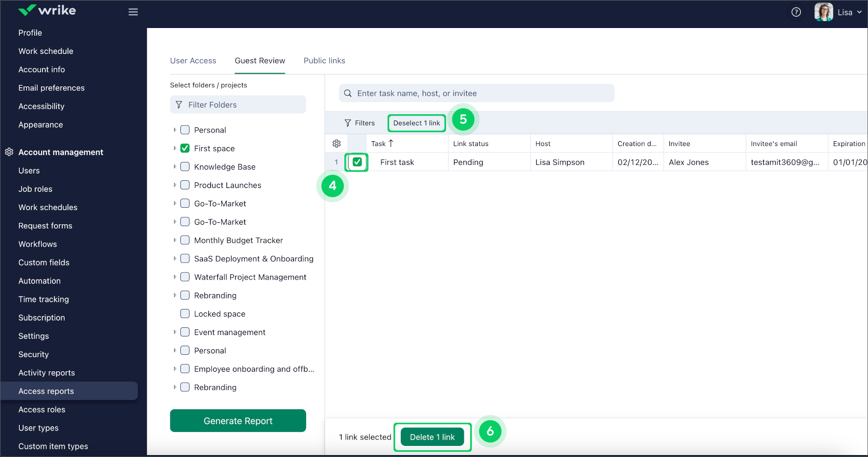Click Lisa's profile avatar
The height and width of the screenshot is (457, 868).
click(824, 12)
